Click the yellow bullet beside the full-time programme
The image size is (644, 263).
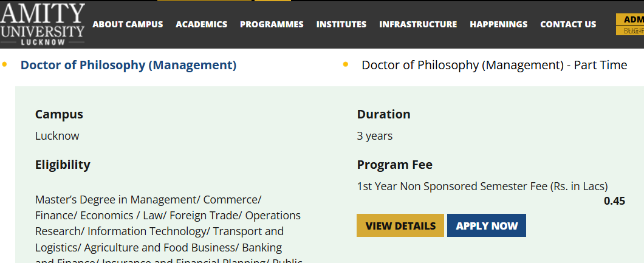[x=5, y=64]
